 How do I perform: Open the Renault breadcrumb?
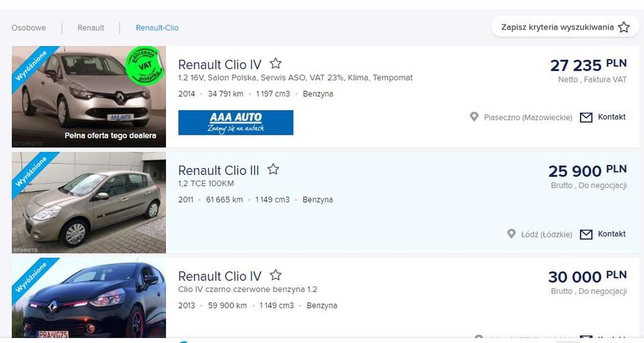click(91, 28)
